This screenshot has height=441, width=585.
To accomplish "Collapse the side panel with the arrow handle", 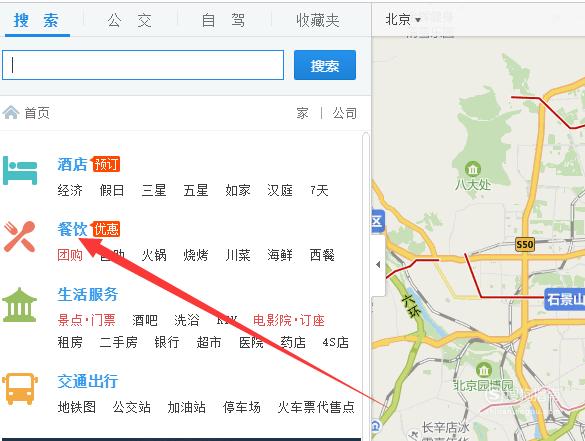I will coord(378,265).
